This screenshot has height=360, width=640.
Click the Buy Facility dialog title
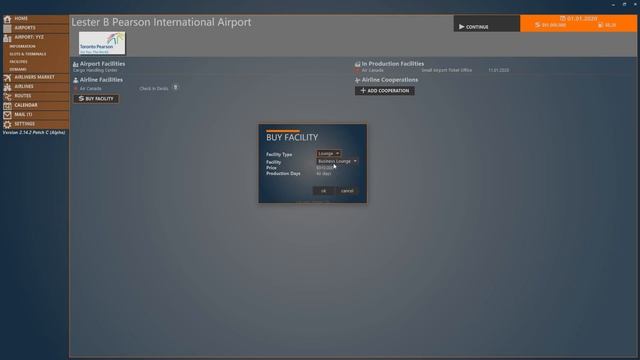(292, 138)
